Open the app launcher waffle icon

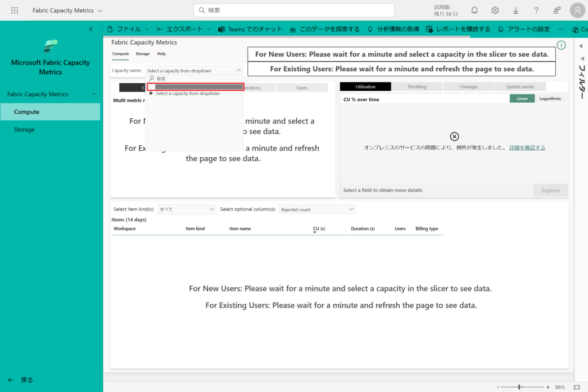[x=14, y=10]
